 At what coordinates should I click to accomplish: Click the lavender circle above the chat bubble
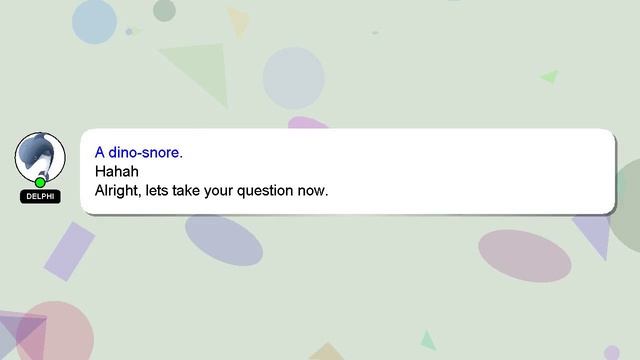point(293,78)
